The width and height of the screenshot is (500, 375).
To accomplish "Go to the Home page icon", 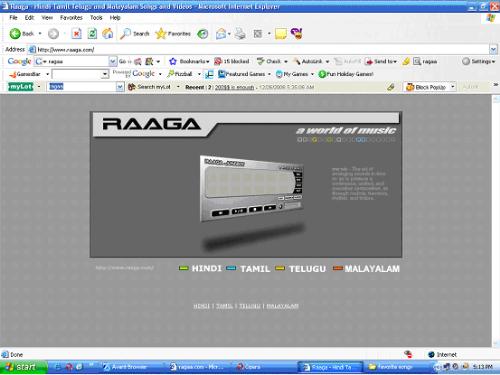I will [107, 34].
